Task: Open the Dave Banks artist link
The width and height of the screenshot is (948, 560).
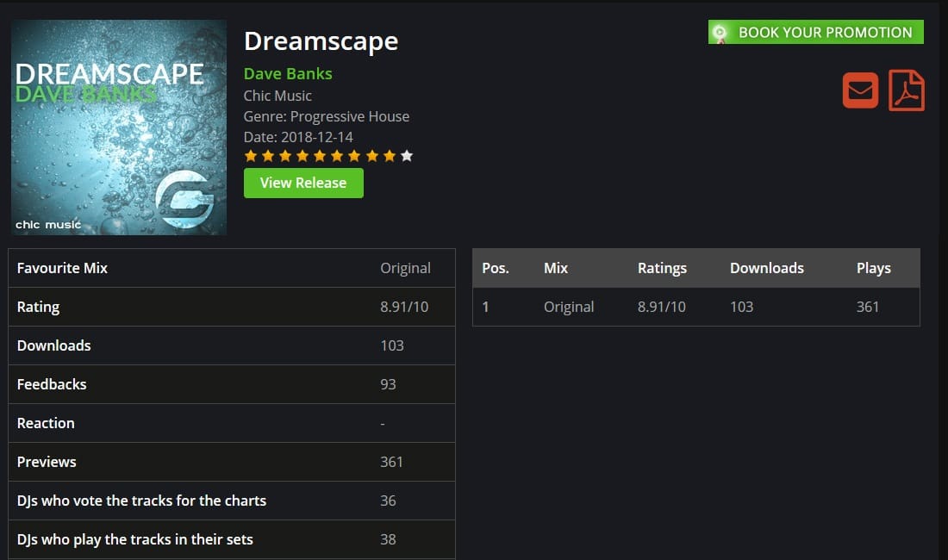Action: (288, 74)
